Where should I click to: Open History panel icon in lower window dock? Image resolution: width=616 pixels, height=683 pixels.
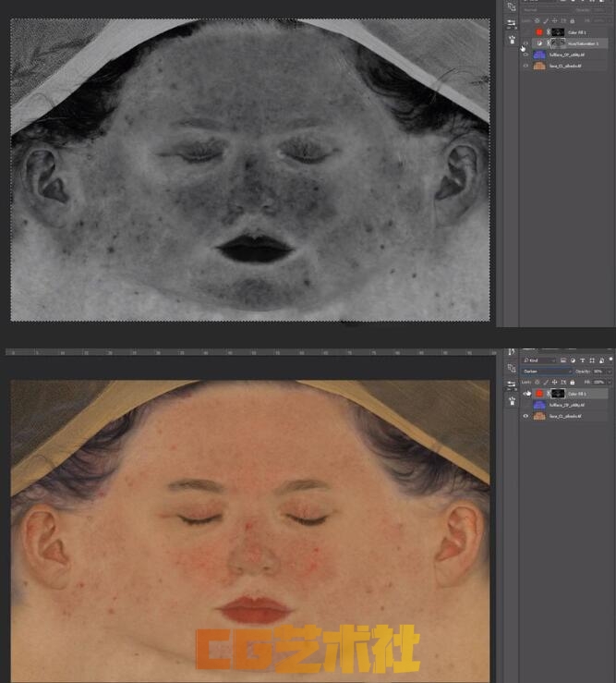coord(511,351)
